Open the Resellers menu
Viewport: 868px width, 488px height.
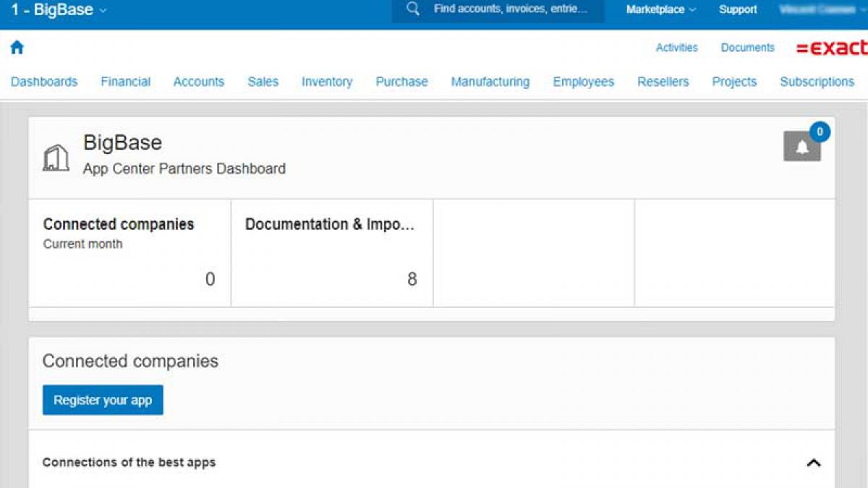[x=663, y=82]
